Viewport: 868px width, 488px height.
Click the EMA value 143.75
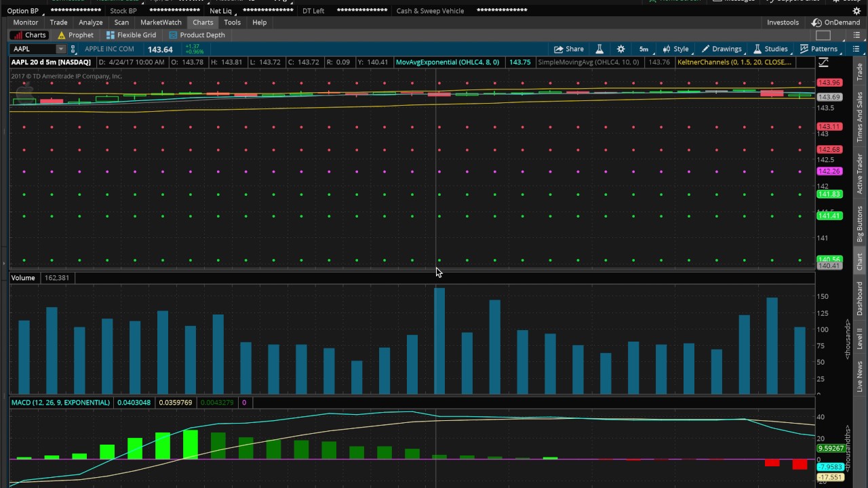[519, 62]
